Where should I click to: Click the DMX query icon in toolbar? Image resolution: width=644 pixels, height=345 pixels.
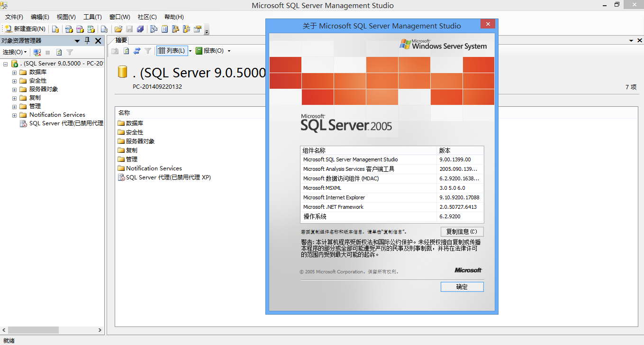click(80, 29)
